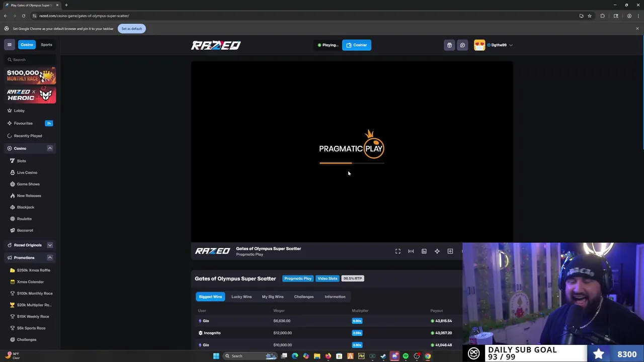The height and width of the screenshot is (362, 644).
Task: Open File Explorer from the taskbar
Action: coord(317,356)
